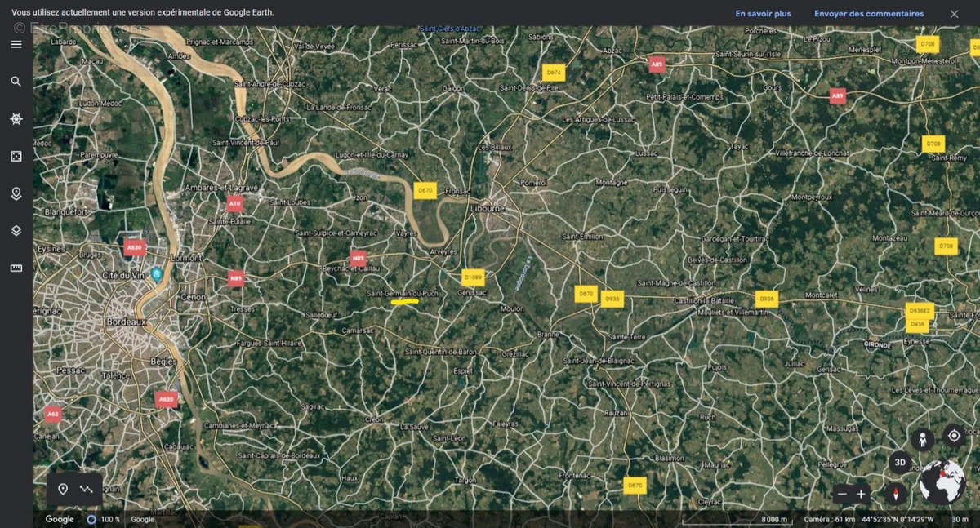
Task: Open Projects pin icon in sidebar
Action: (x=16, y=193)
